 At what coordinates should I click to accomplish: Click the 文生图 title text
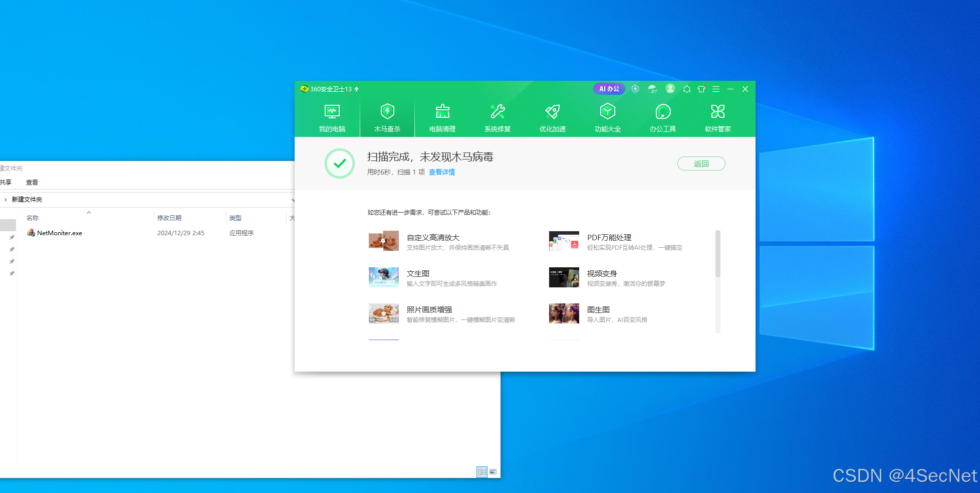tap(418, 273)
